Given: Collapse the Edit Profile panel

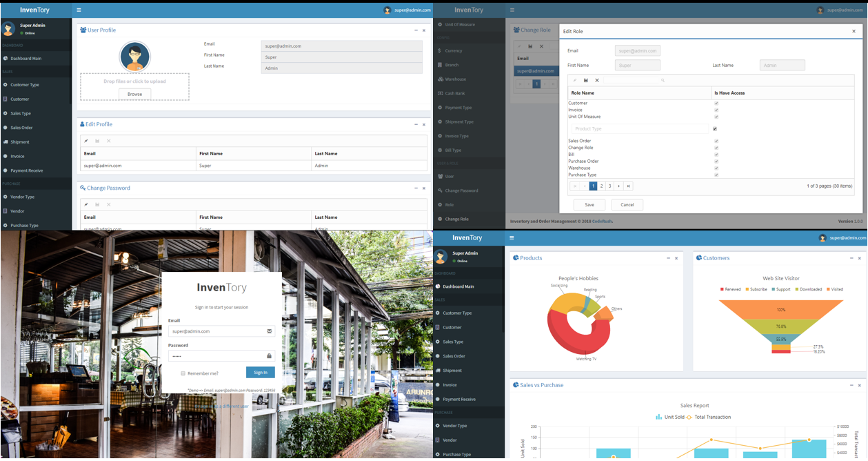Looking at the screenshot, I should coord(416,124).
